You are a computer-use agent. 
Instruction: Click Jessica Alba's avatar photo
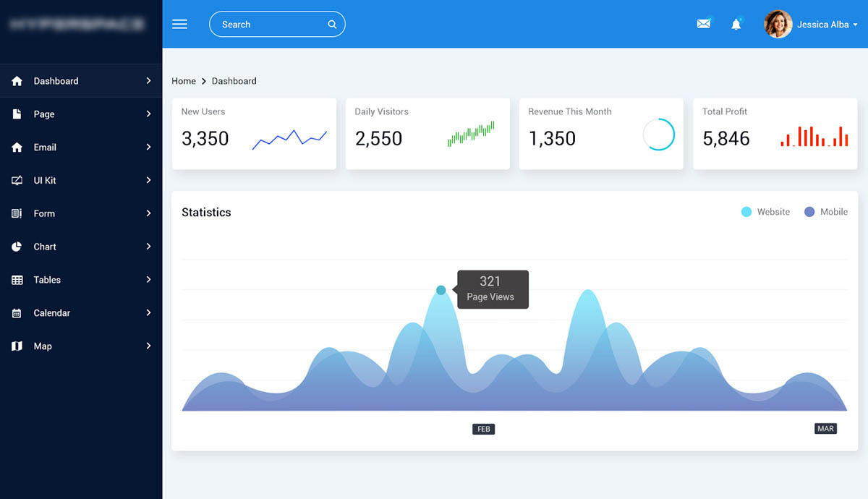click(x=778, y=24)
